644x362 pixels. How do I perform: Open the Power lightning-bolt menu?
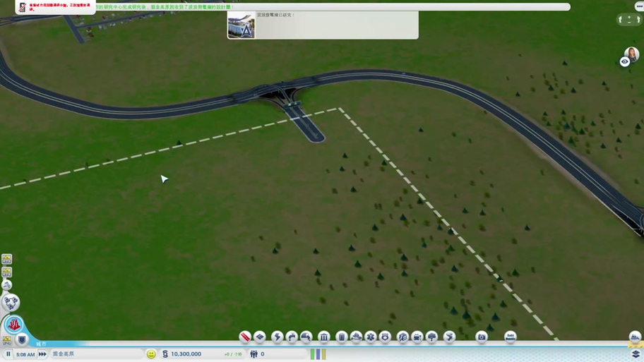coord(278,337)
